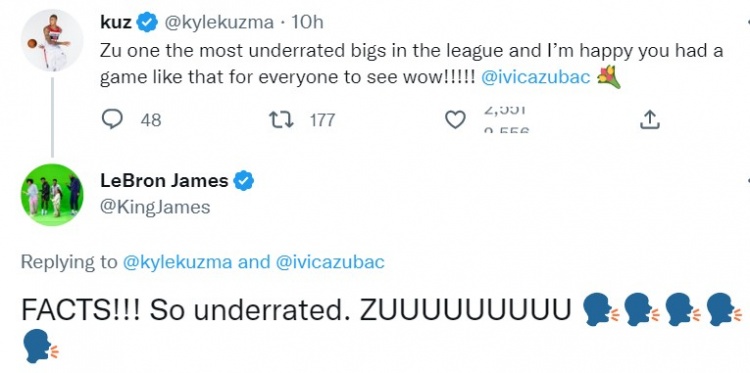Click the @KingJames handle

155,207
